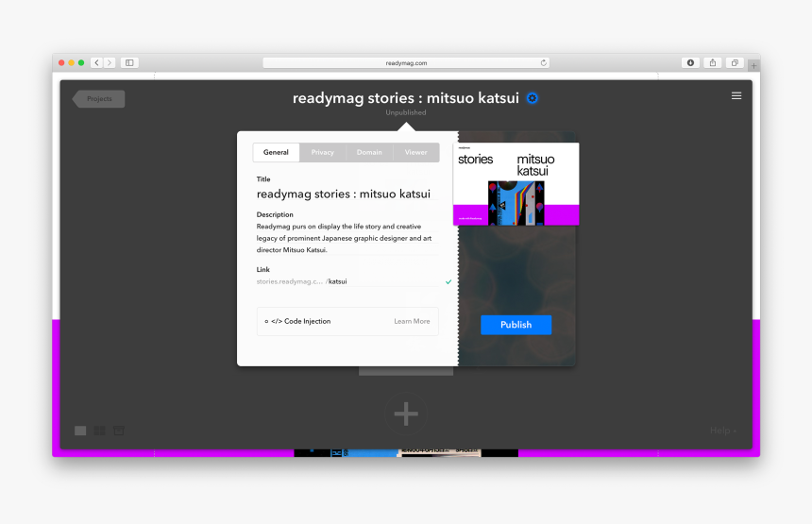
Task: Open the Domain tab
Action: (x=369, y=152)
